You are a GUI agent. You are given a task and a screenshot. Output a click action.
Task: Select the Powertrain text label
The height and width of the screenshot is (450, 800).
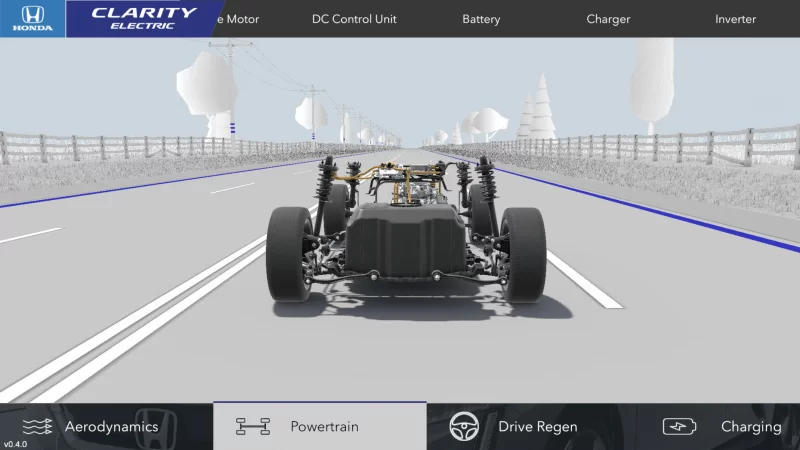(324, 427)
